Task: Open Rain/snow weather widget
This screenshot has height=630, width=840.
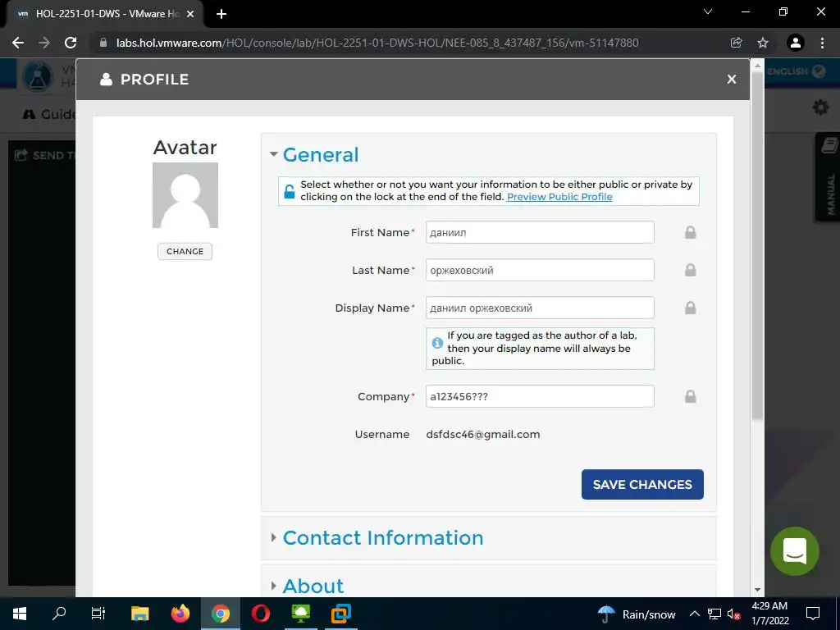Action: [637, 614]
